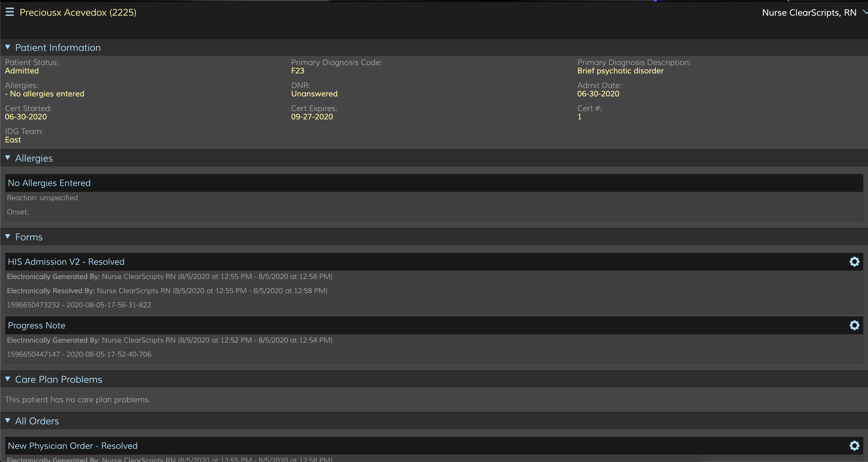Click gear icon for New Physician Order
This screenshot has width=868, height=462.
pyautogui.click(x=854, y=446)
